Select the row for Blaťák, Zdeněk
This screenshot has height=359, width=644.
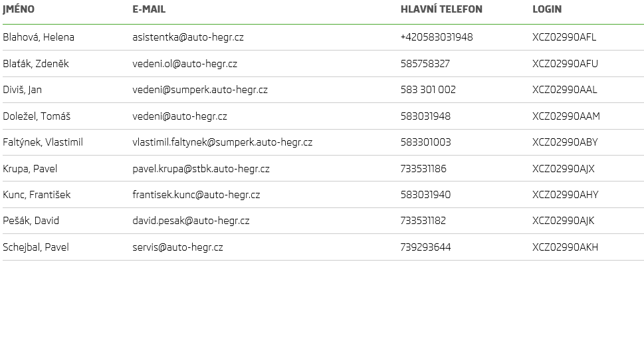point(36,64)
